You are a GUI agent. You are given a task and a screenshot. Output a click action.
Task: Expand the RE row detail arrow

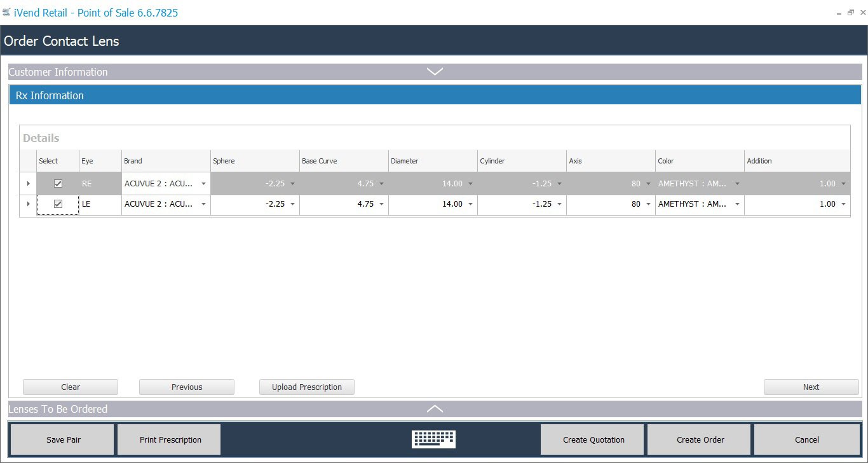(x=27, y=183)
